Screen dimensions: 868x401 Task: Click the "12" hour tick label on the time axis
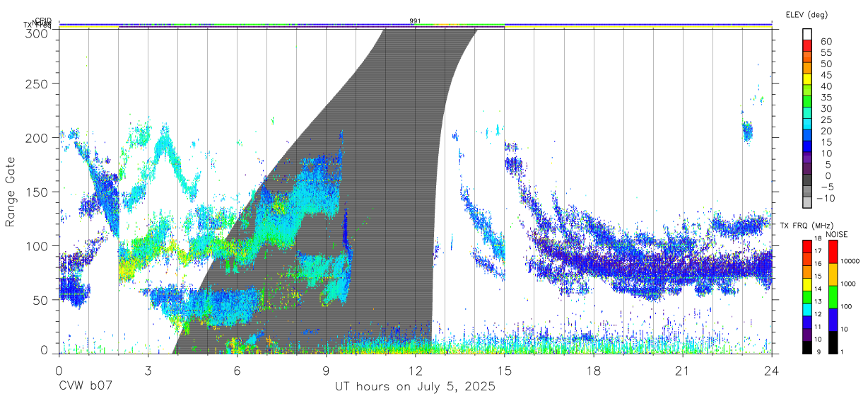tap(415, 370)
